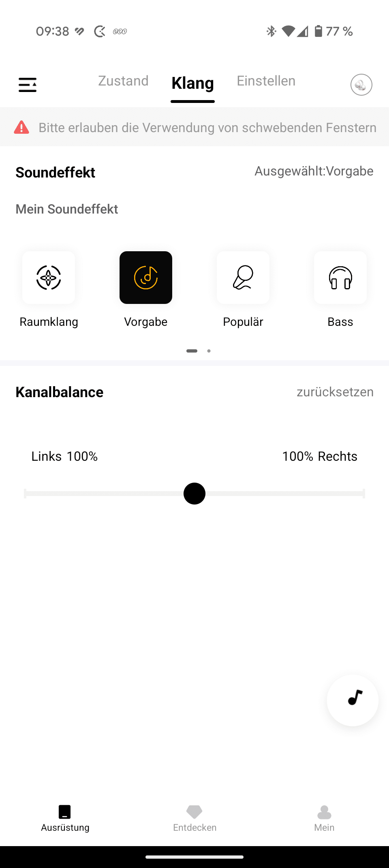The height and width of the screenshot is (868, 389).
Task: Select the Vorgabe sound effect icon
Action: pyautogui.click(x=146, y=278)
